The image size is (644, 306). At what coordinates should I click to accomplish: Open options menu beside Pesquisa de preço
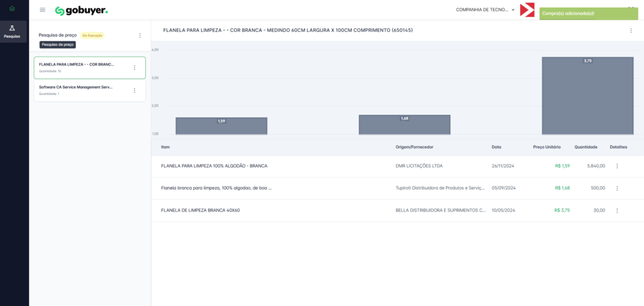pyautogui.click(x=140, y=36)
